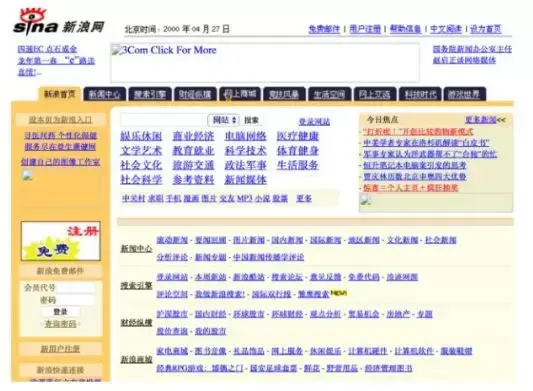Focus the search text input field
The width and height of the screenshot is (533, 391).
[x=164, y=120]
